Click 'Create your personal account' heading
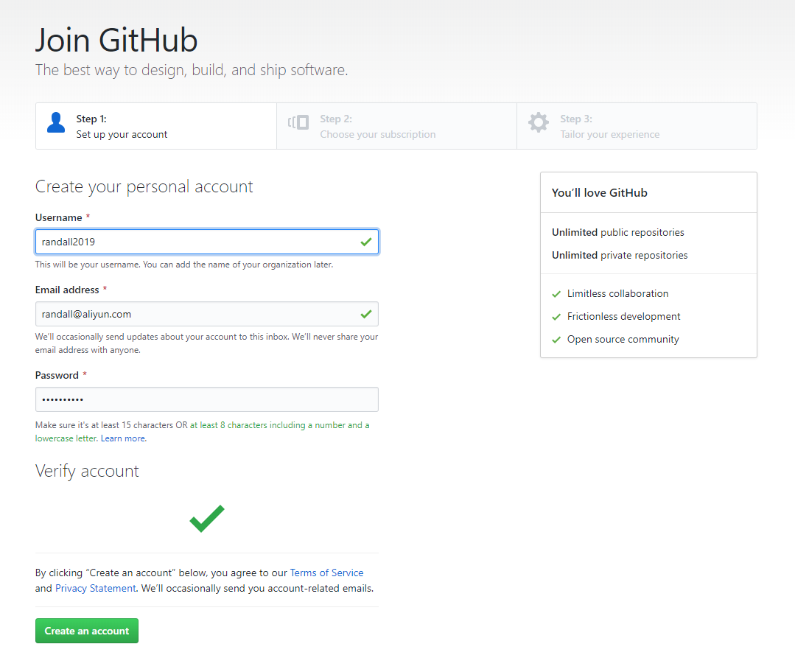 tap(144, 187)
